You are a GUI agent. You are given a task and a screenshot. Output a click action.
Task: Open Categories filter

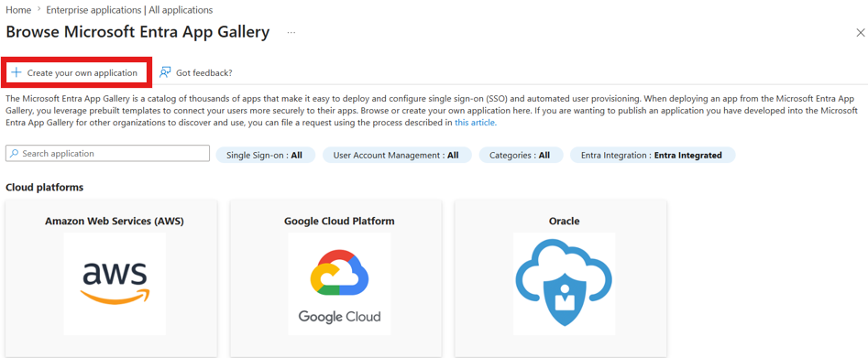pos(521,156)
